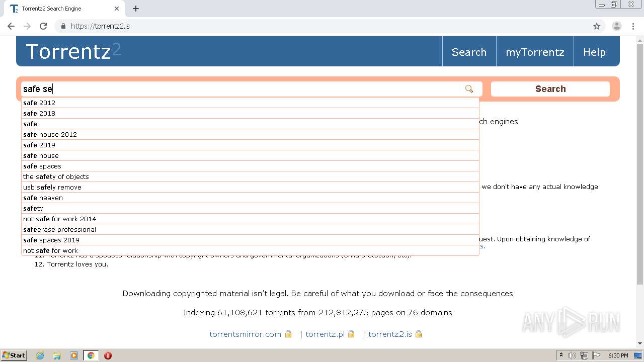Close the Torrentz2 Search Engine tab
The width and height of the screenshot is (644, 362).
[x=117, y=9]
